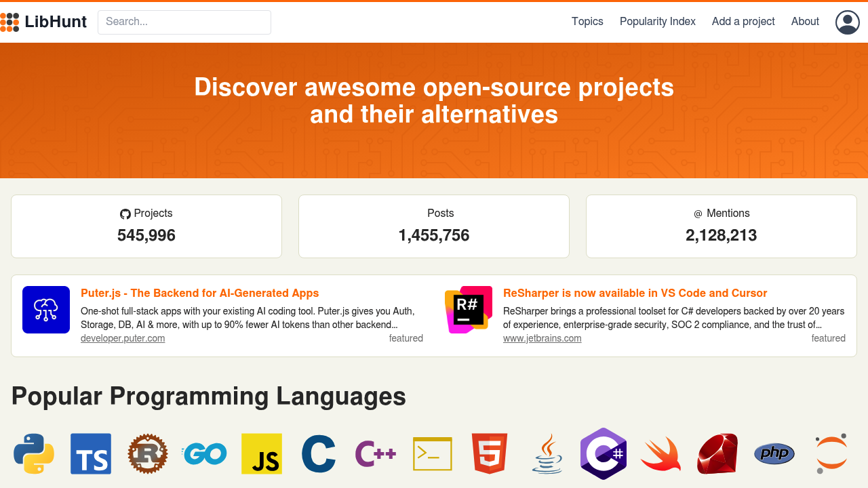
Task: Open the C language icon
Action: pos(319,453)
